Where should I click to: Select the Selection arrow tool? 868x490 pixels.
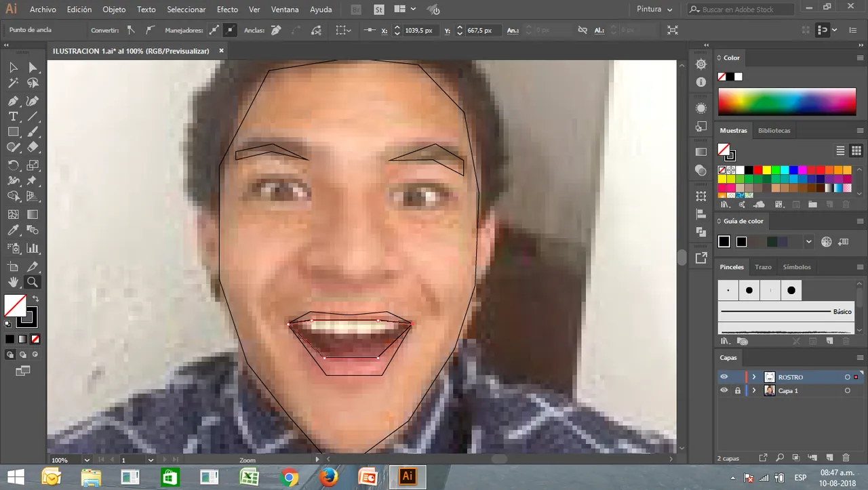pyautogui.click(x=13, y=67)
